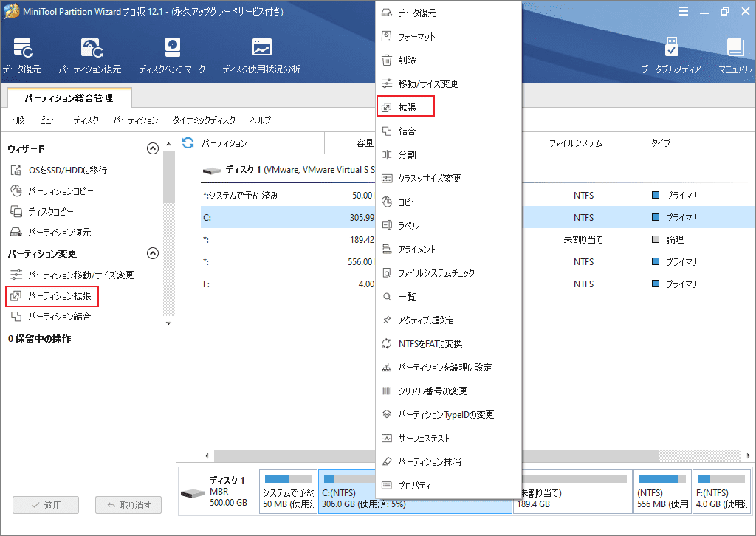Screen dimensions: 756x536
Task: Collapse the ウィザード section chevron
Action: 153,148
